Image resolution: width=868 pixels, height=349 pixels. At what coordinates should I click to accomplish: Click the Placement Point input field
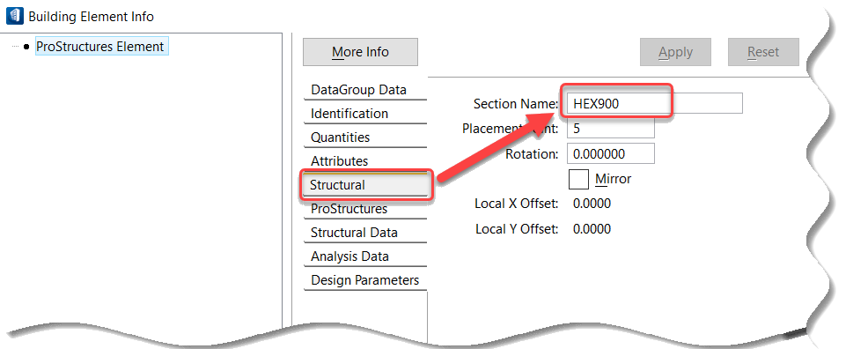[x=611, y=129]
